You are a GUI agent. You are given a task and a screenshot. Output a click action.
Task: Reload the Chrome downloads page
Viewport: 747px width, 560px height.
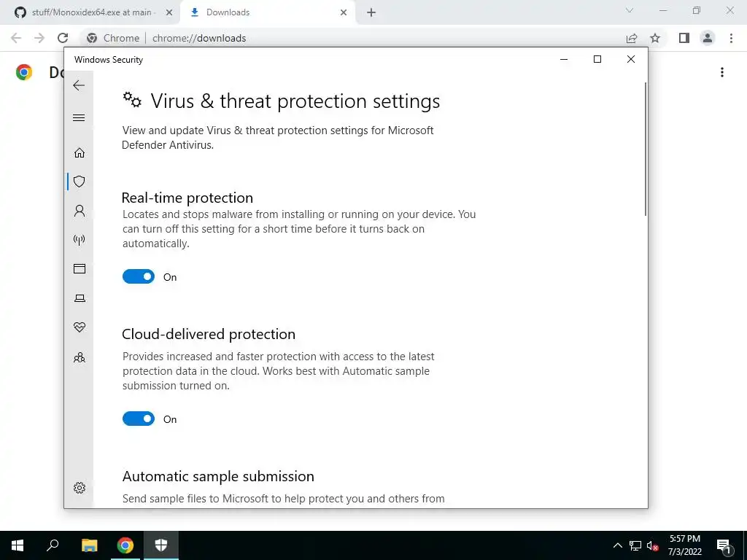click(63, 38)
